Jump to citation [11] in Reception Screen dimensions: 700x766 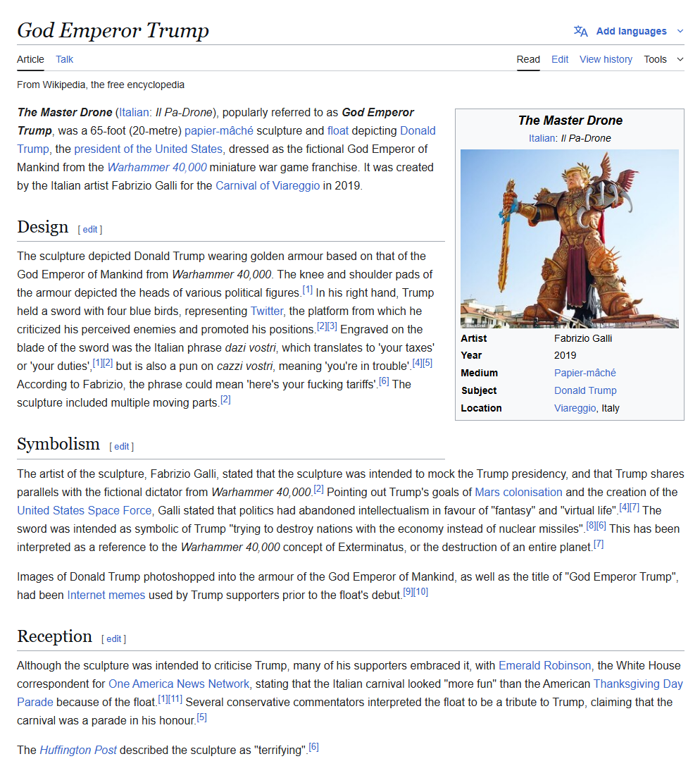[175, 699]
